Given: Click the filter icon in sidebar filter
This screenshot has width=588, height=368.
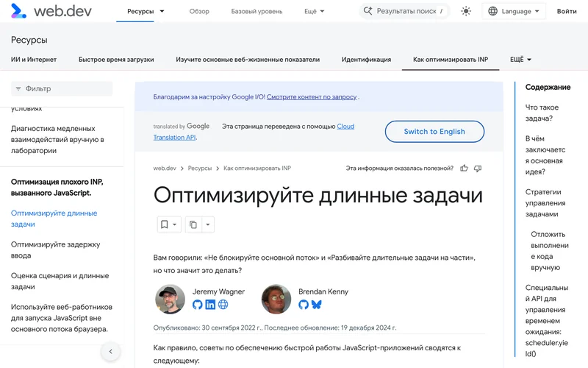Looking at the screenshot, I should [18, 88].
